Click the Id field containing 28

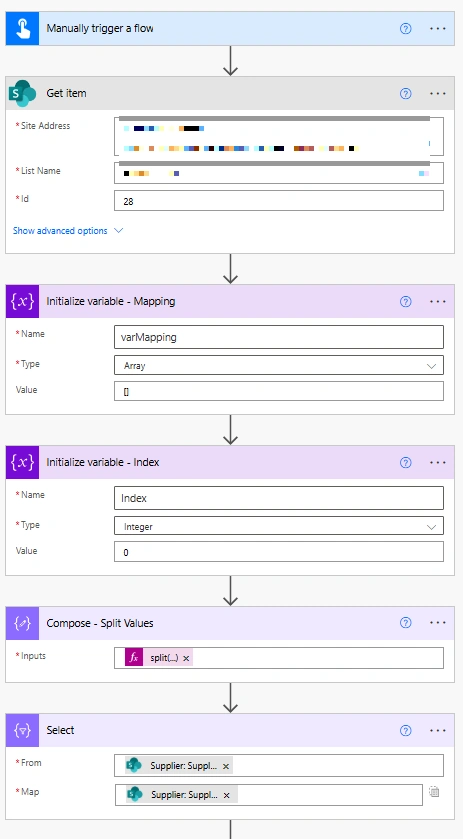point(279,201)
